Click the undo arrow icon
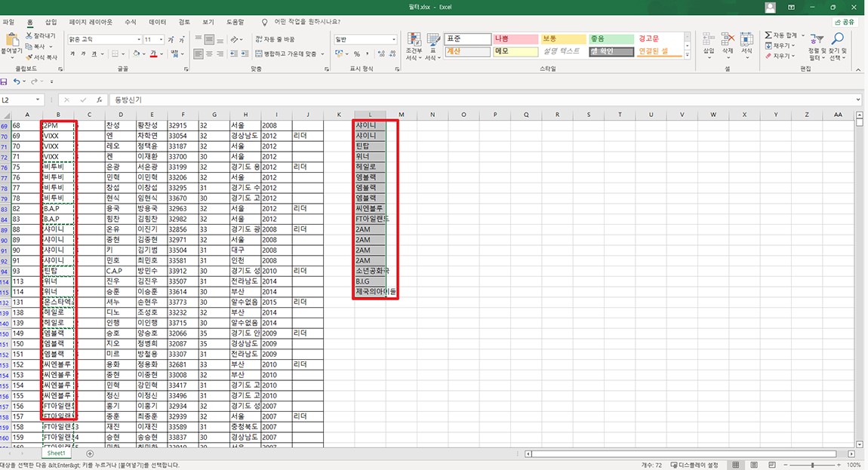The height and width of the screenshot is (470, 868). 17,81
